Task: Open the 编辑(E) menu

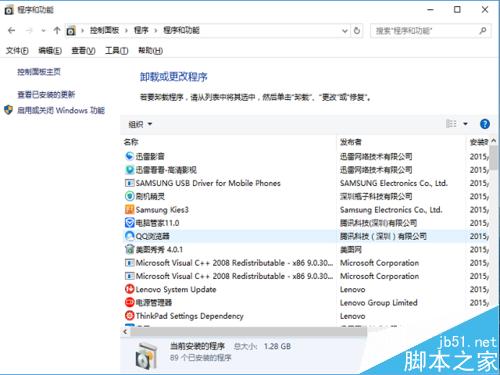Action: tap(50, 51)
